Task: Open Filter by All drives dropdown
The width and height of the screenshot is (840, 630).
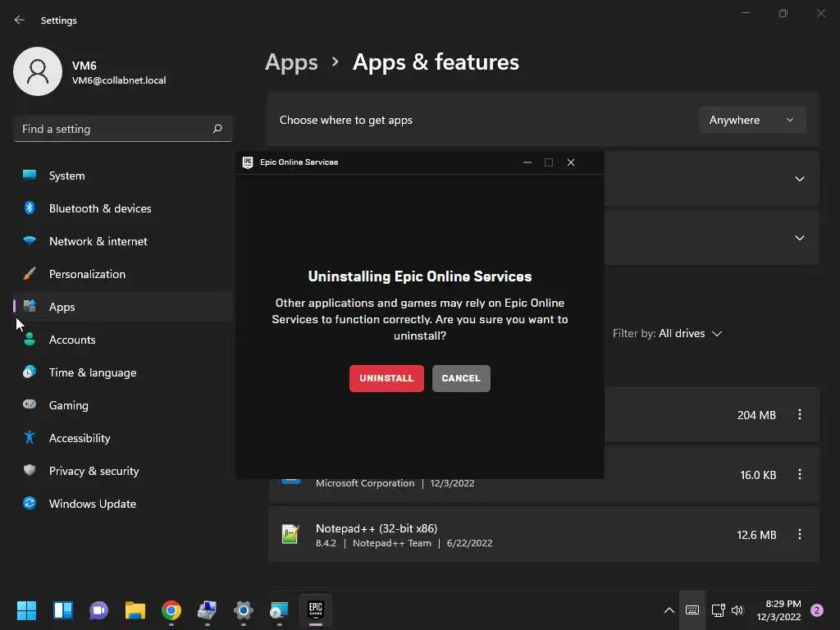Action: tap(668, 333)
